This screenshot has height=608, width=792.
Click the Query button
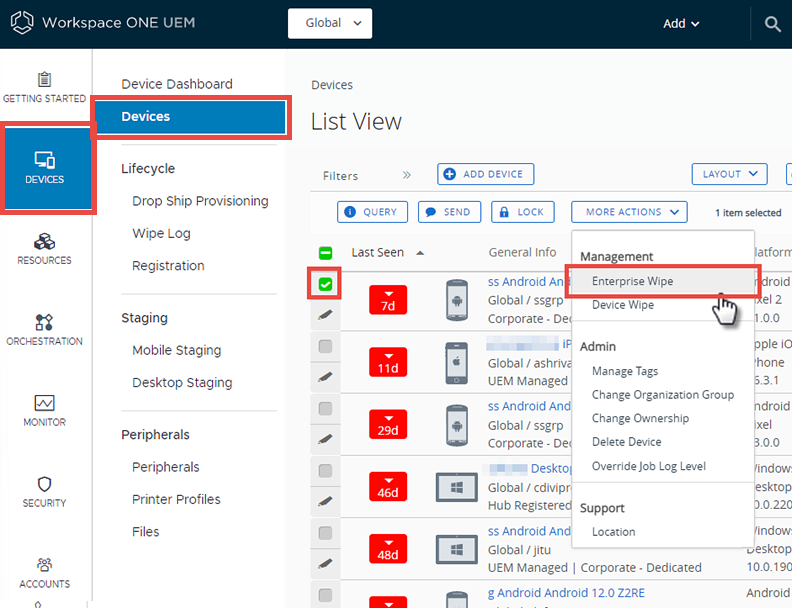click(372, 212)
